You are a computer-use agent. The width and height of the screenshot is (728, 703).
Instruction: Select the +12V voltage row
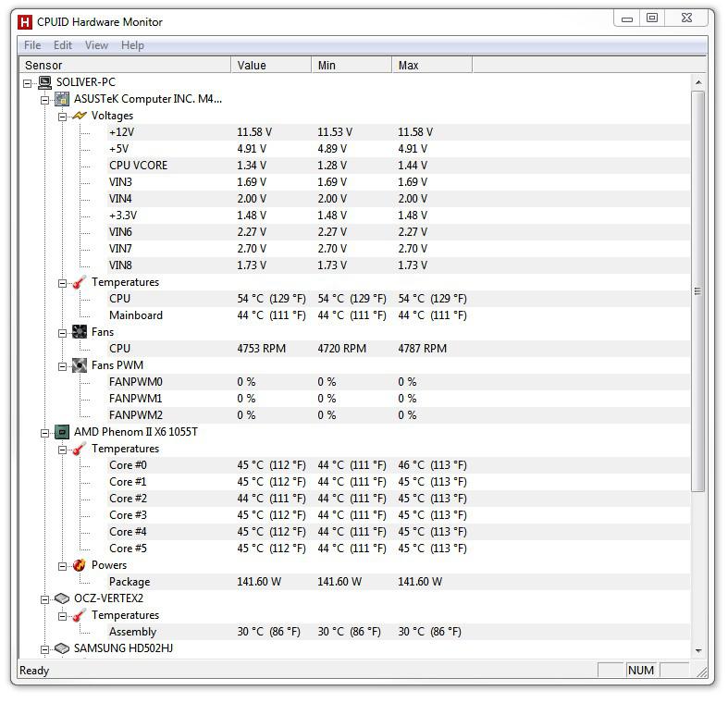tap(399, 132)
